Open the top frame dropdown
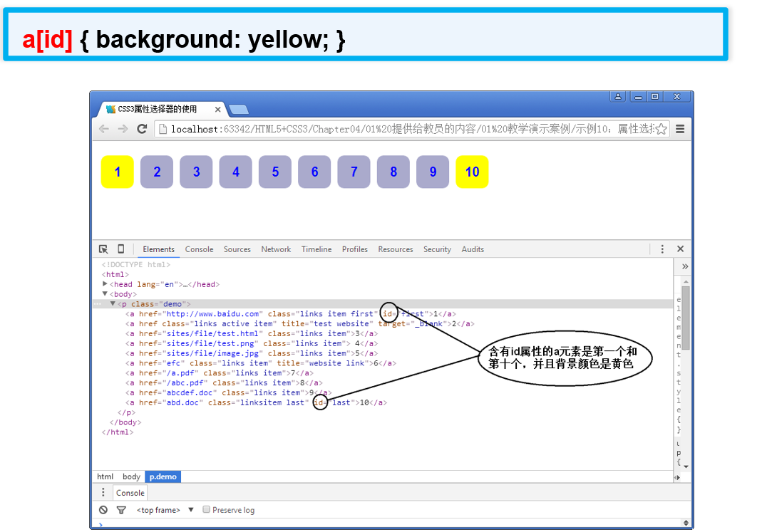This screenshot has width=762, height=532. (165, 510)
